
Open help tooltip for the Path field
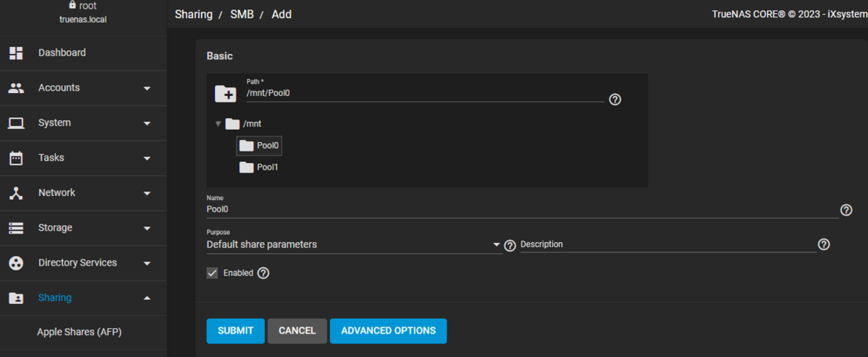(615, 100)
